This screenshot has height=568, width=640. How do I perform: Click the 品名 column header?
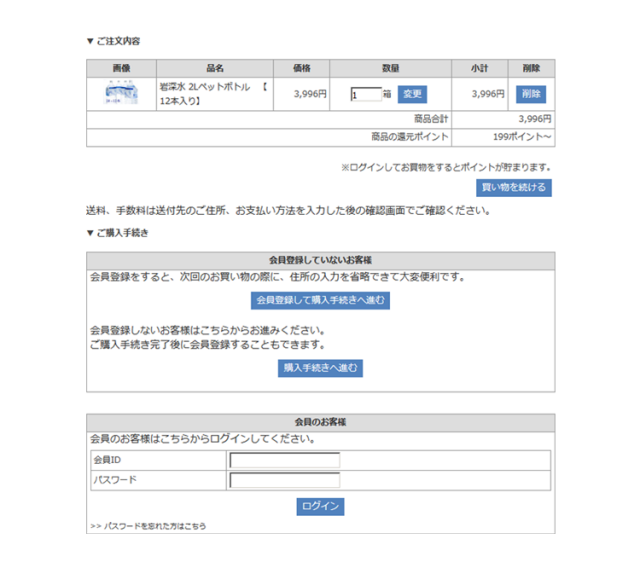(215, 68)
